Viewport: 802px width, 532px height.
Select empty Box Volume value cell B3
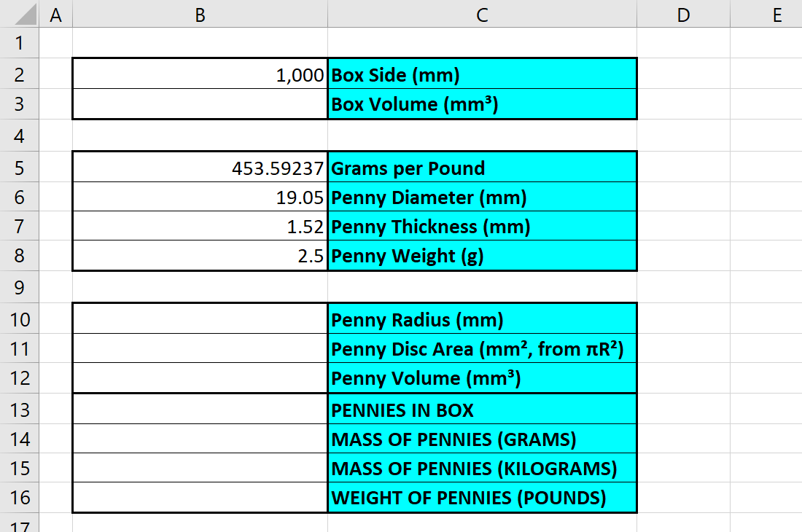[200, 104]
